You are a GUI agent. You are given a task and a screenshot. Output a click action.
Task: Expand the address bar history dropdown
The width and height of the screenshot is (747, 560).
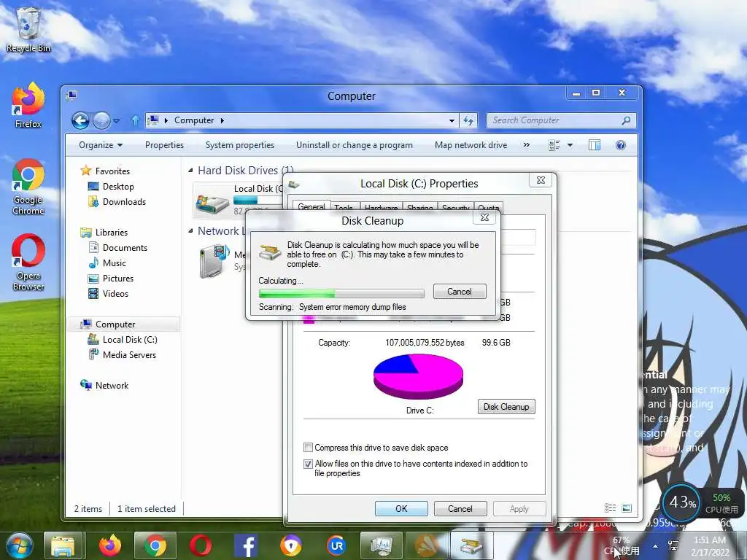coord(452,121)
